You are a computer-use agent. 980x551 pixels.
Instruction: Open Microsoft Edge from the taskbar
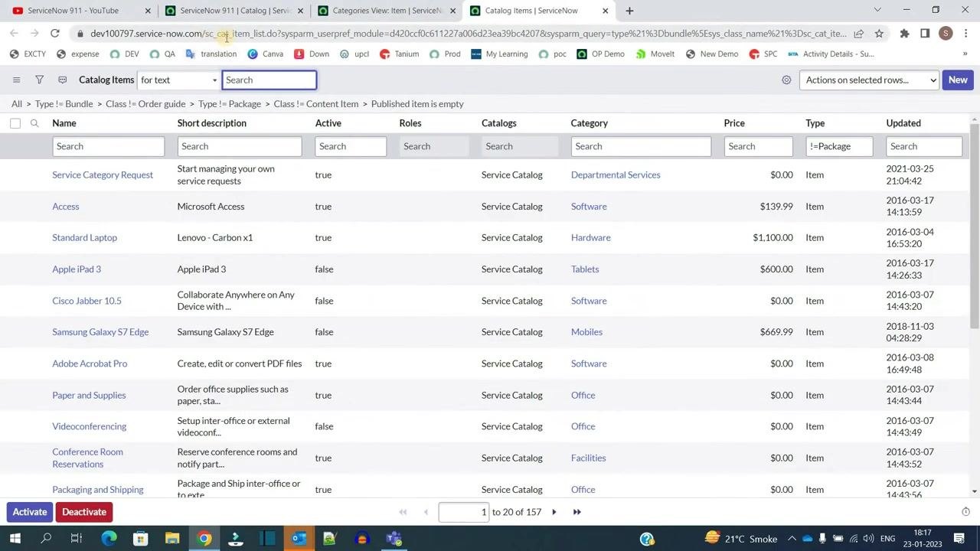[x=109, y=539]
